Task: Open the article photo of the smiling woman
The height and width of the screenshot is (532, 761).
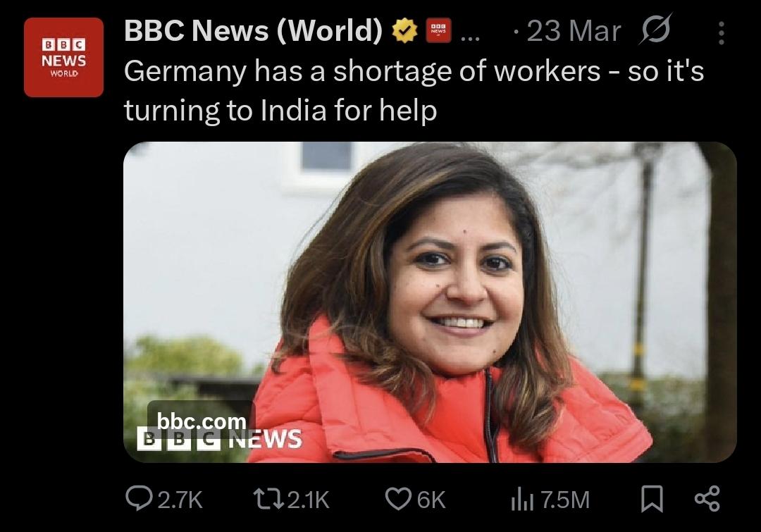Action: (430, 302)
